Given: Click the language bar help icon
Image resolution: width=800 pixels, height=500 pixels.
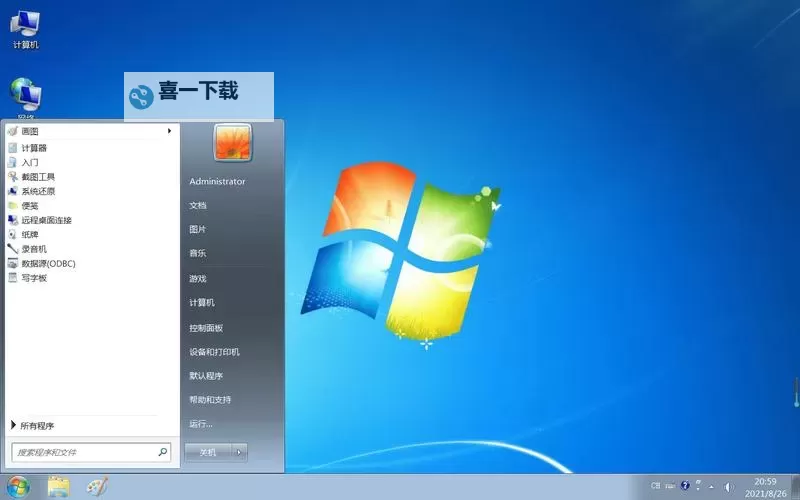Looking at the screenshot, I should [x=685, y=485].
